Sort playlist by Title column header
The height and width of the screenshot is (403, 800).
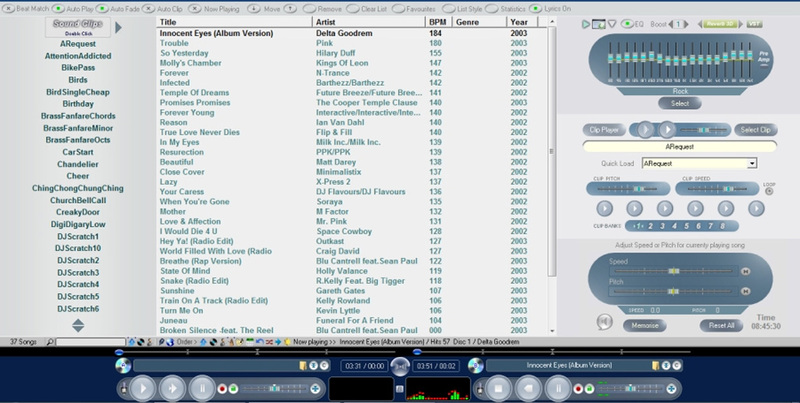coord(234,22)
